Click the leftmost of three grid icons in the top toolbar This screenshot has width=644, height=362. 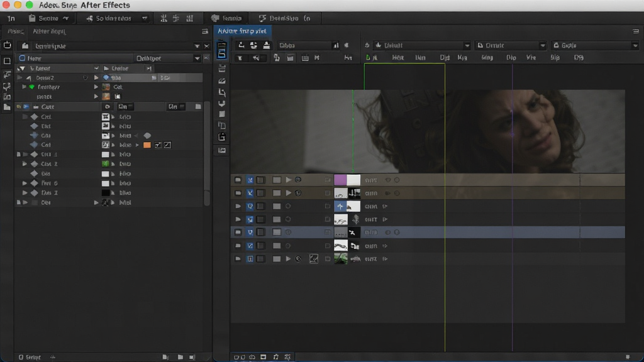point(164,18)
